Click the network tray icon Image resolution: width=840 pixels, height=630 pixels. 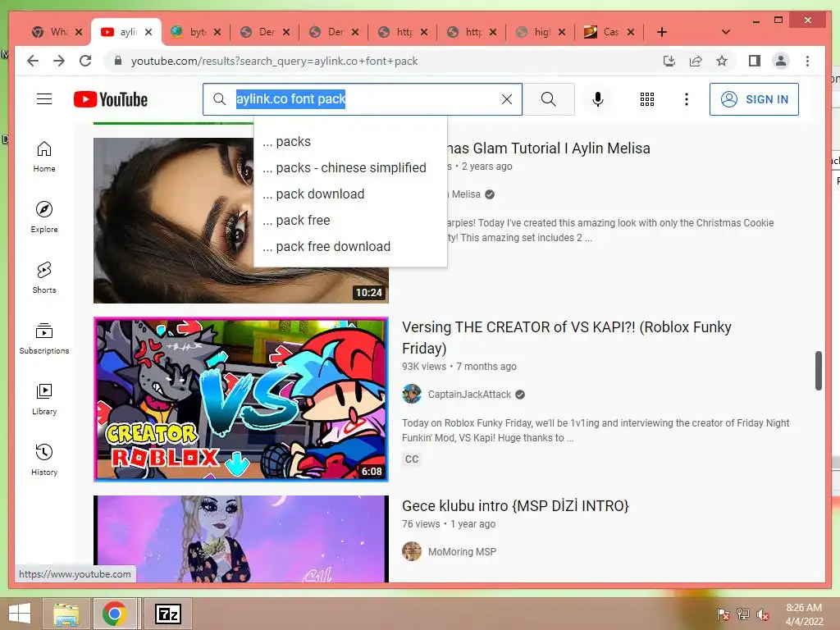[x=743, y=614]
